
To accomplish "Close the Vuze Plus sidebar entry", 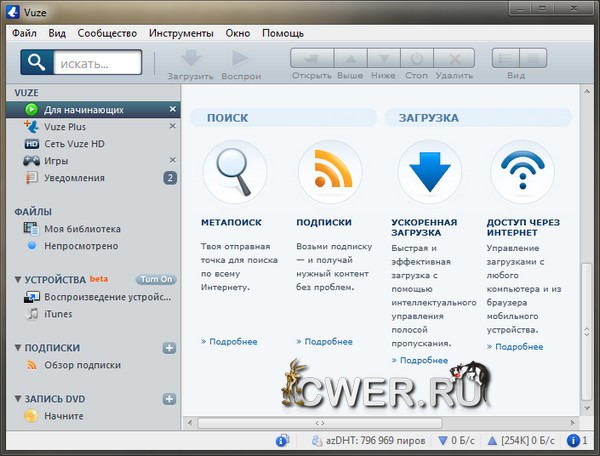I will (172, 126).
